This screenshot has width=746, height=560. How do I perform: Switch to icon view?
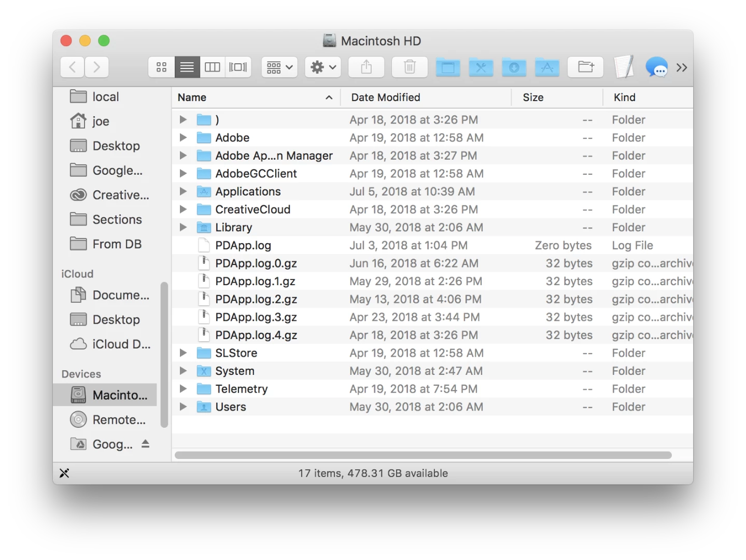coord(162,67)
